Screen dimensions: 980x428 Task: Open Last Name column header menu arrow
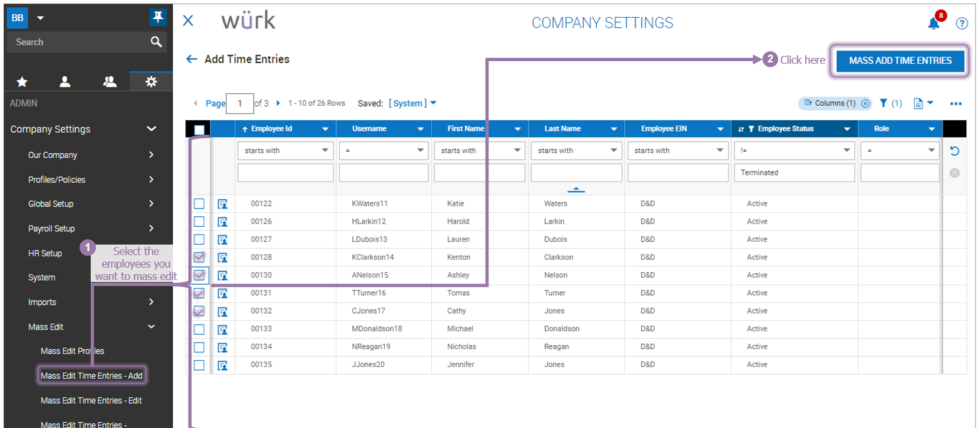click(x=614, y=129)
